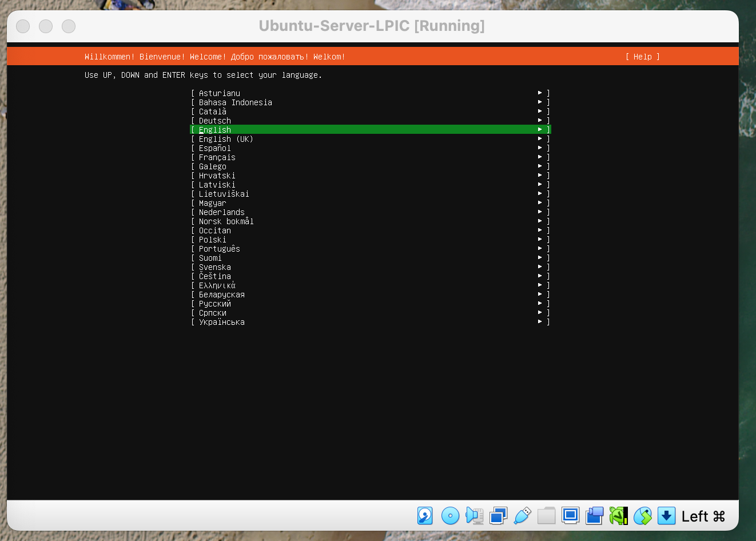756x541 pixels.
Task: Choose Hrvatski as the language
Action: (x=371, y=176)
